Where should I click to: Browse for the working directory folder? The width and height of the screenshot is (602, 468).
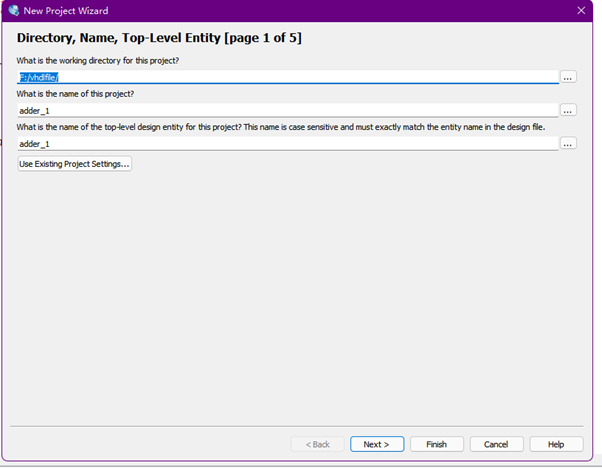click(568, 77)
